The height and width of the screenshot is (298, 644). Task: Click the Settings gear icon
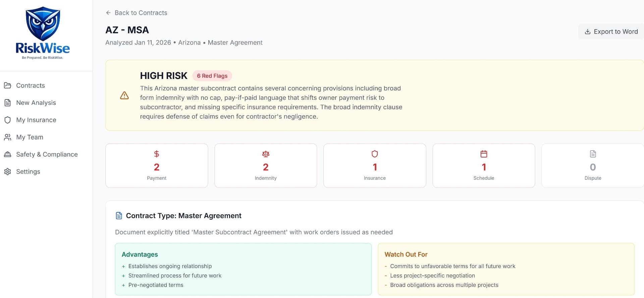[7, 171]
